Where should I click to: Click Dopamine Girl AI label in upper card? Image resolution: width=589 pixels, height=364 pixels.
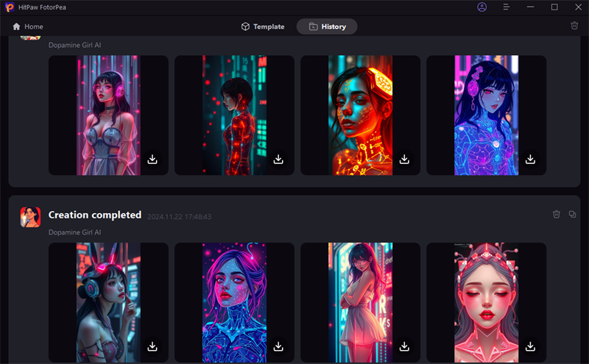pyautogui.click(x=75, y=45)
